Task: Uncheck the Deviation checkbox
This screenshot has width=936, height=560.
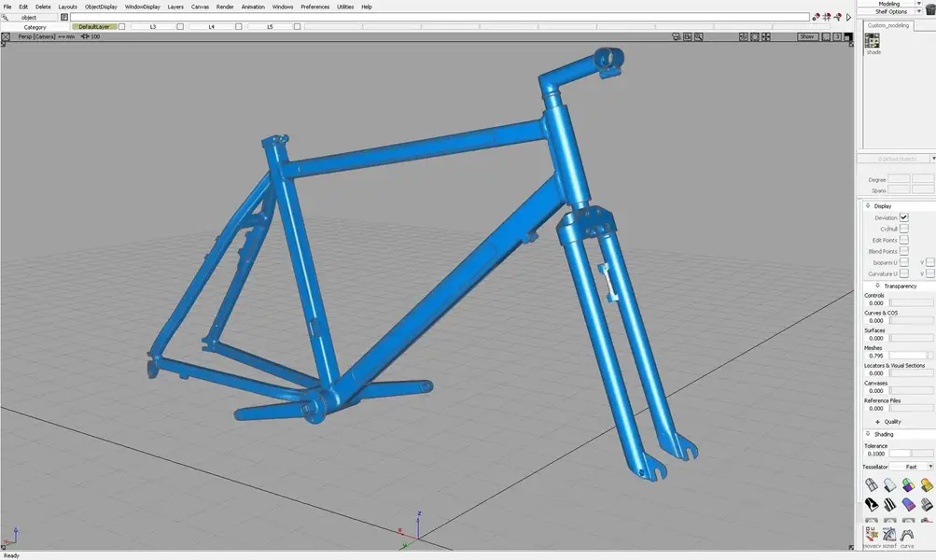Action: (x=903, y=217)
